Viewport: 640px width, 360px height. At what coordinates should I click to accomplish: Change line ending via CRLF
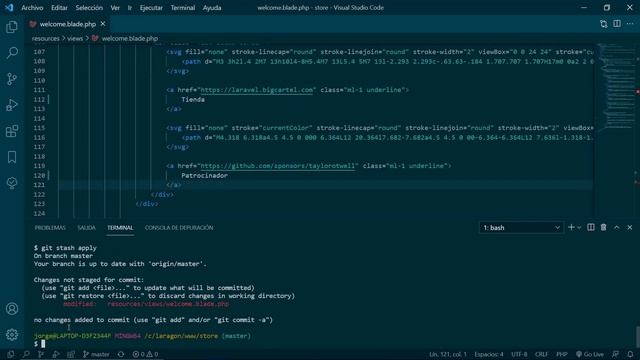coord(541,354)
